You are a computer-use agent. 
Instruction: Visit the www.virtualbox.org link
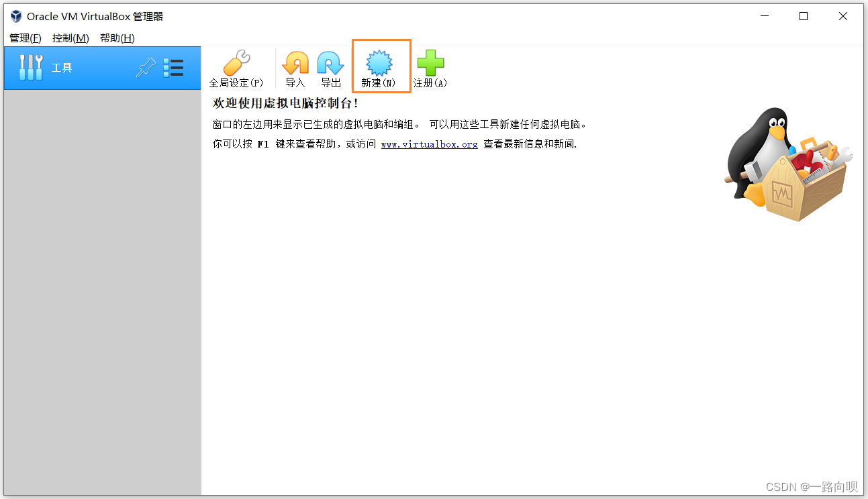pyautogui.click(x=430, y=144)
